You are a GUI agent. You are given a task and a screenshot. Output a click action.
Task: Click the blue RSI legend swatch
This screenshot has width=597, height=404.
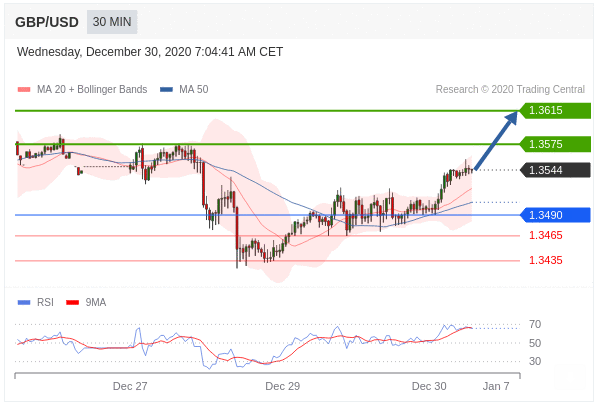click(24, 302)
